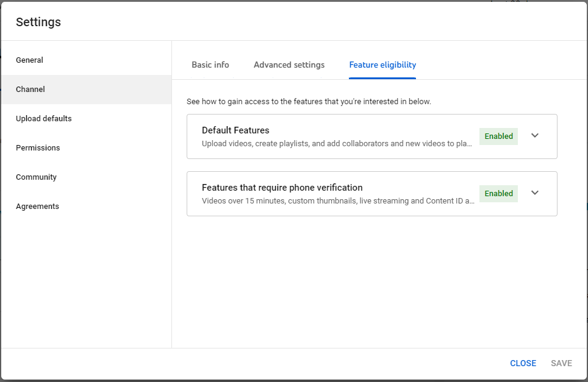Screen dimensions: 588x382
Task: Click the 'Features that require phone verification' title
Action: click(282, 188)
